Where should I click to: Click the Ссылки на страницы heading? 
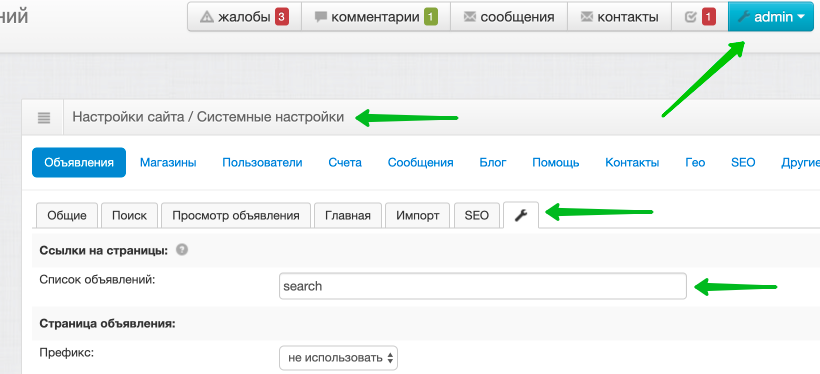tap(104, 251)
